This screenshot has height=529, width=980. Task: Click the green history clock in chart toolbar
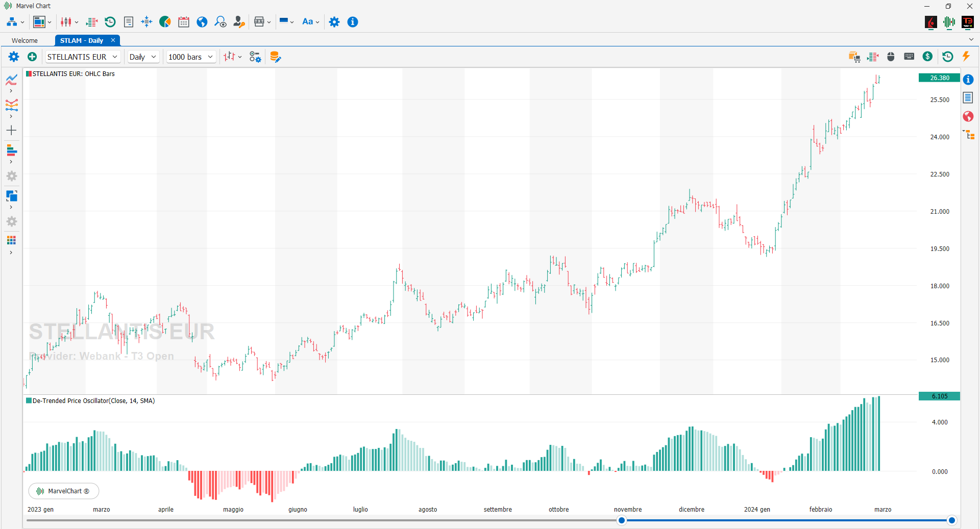(x=948, y=57)
